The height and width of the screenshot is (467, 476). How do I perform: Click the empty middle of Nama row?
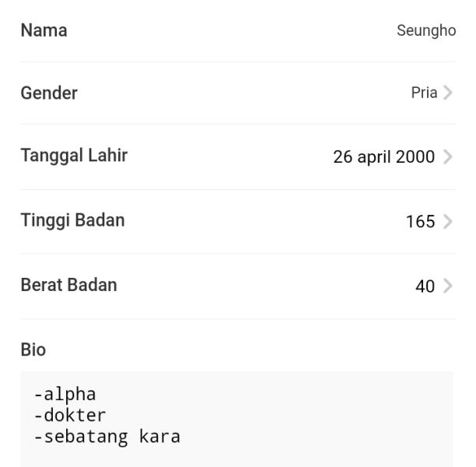click(231, 30)
